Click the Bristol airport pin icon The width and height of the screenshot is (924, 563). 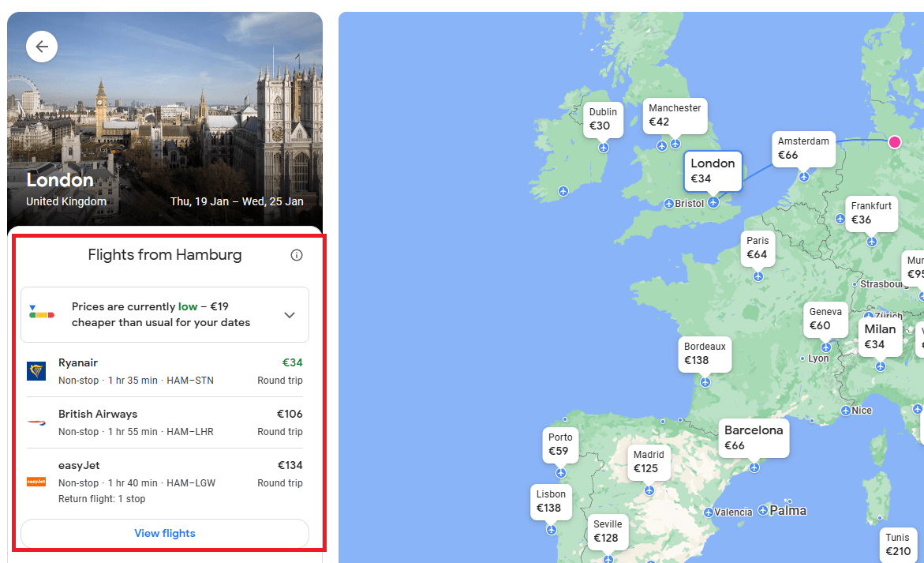point(669,204)
